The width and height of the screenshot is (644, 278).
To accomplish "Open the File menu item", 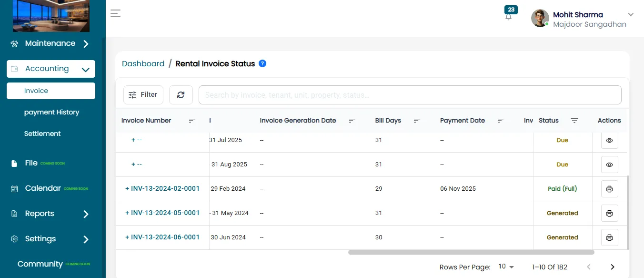I will [x=38, y=163].
